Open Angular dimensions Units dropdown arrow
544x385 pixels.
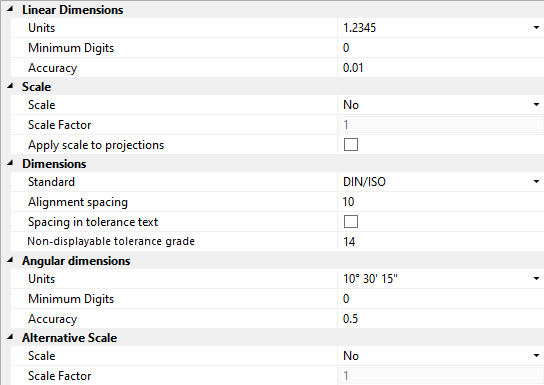tap(536, 279)
